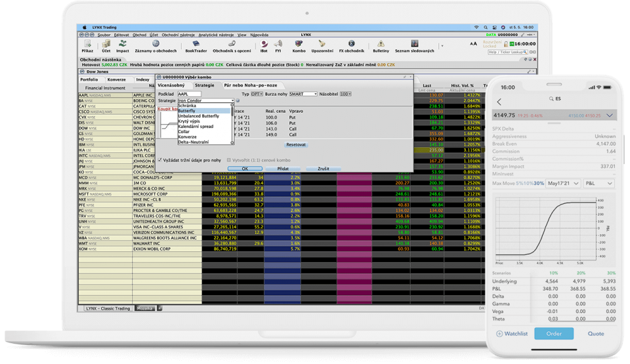Tap the Order button on phone
Screen dimensions: 630x364
(554, 333)
